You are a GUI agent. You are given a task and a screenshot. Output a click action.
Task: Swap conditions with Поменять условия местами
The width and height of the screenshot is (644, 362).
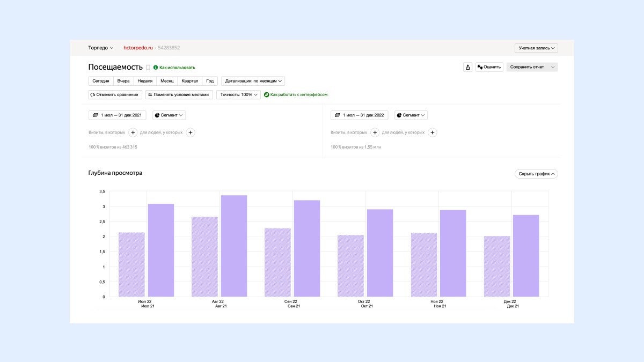tap(179, 94)
